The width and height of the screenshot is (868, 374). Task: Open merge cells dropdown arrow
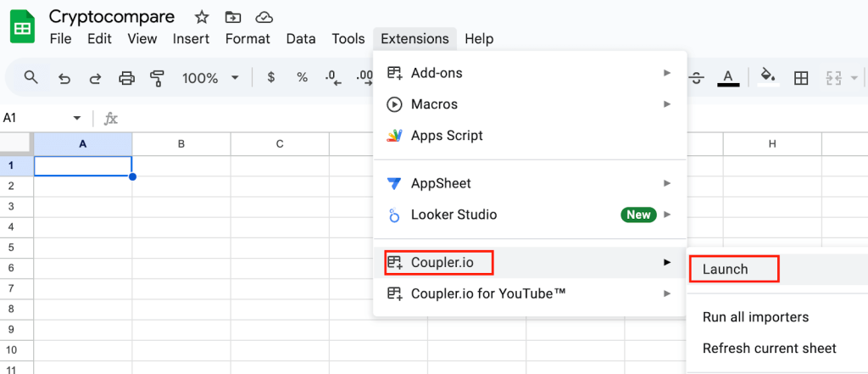click(x=854, y=78)
